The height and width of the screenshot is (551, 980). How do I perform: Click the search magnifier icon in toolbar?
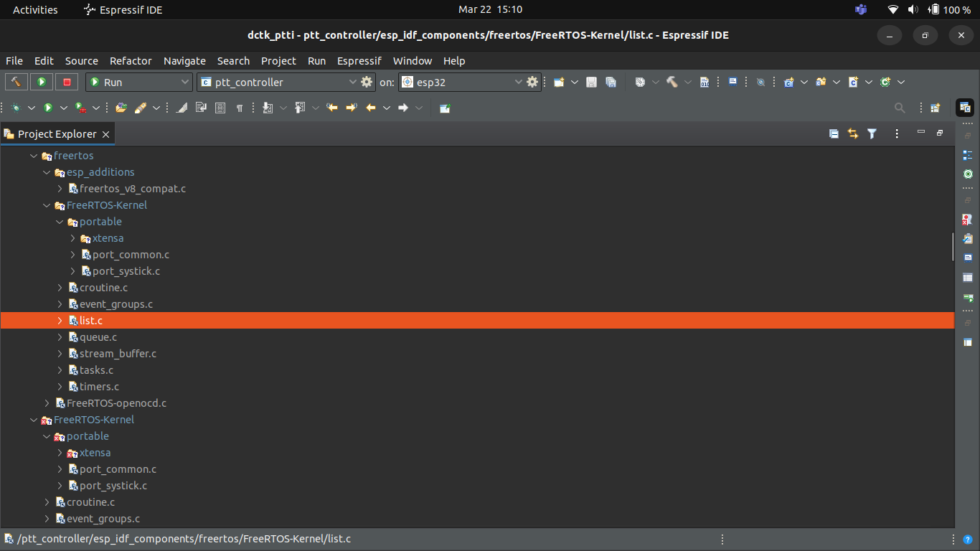click(x=900, y=108)
